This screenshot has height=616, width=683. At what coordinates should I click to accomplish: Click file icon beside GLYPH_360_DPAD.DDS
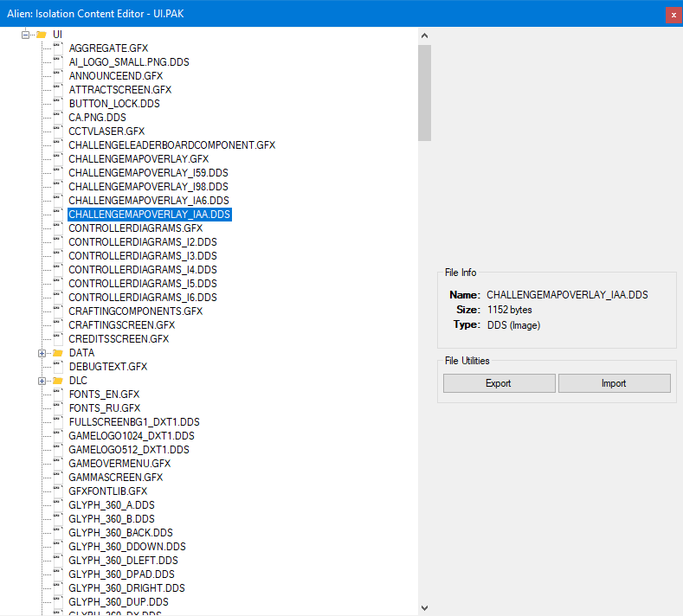point(58,574)
